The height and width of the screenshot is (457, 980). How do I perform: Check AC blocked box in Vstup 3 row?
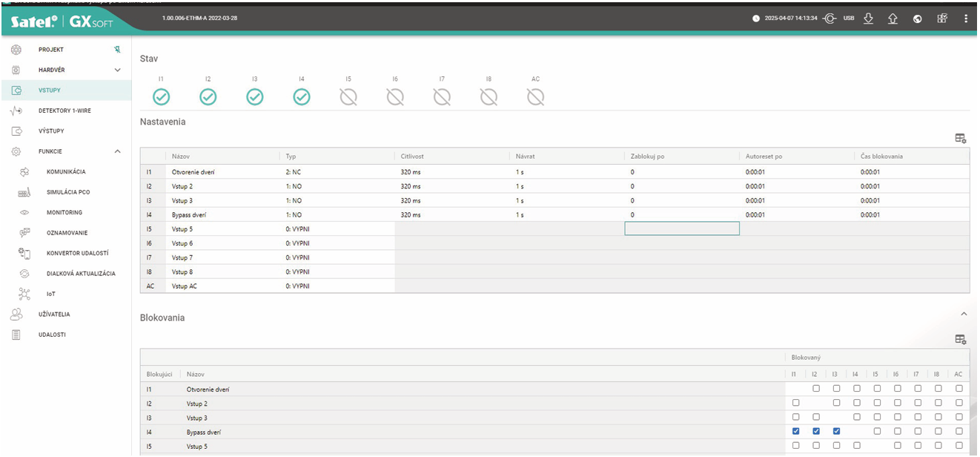point(959,418)
